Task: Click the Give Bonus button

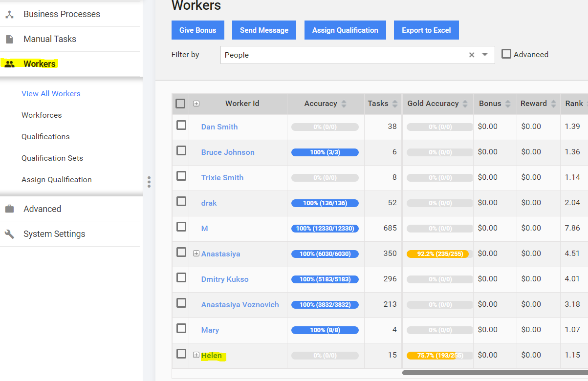Action: 198,30
